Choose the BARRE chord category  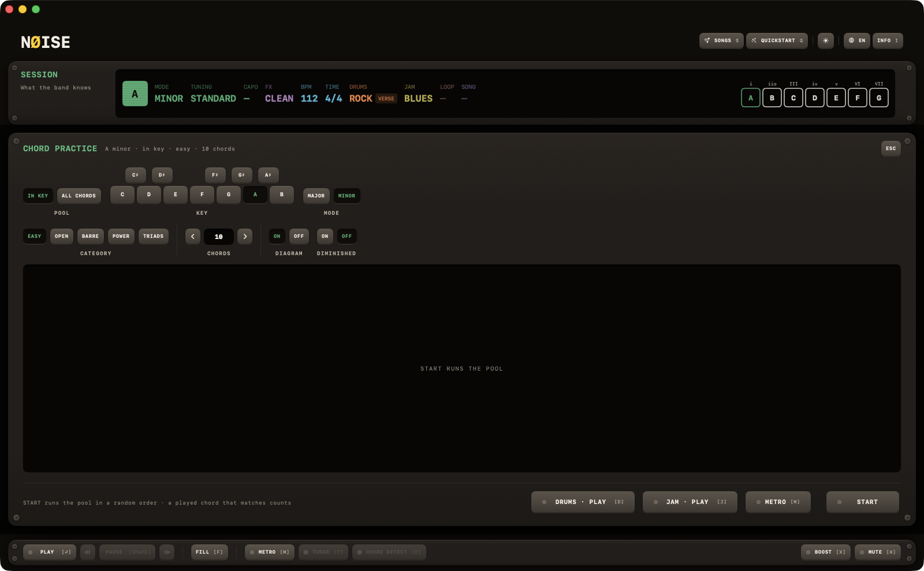point(90,236)
